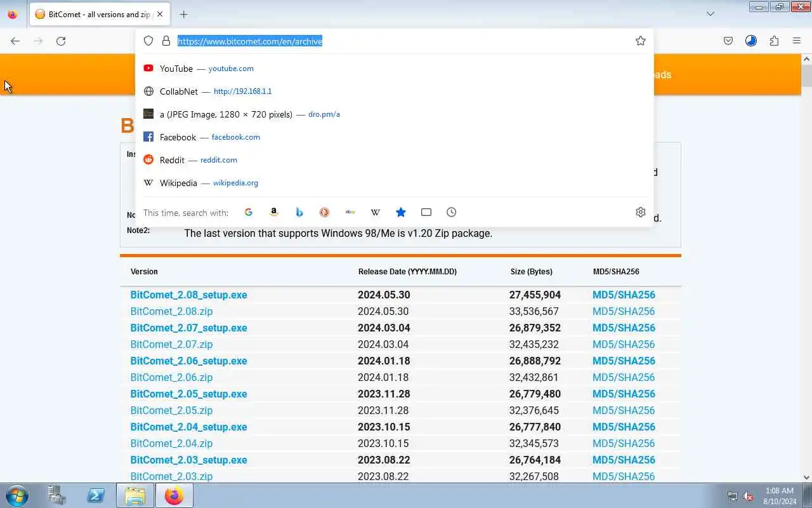This screenshot has width=812, height=508.
Task: Search with Google this time
Action: pyautogui.click(x=249, y=212)
